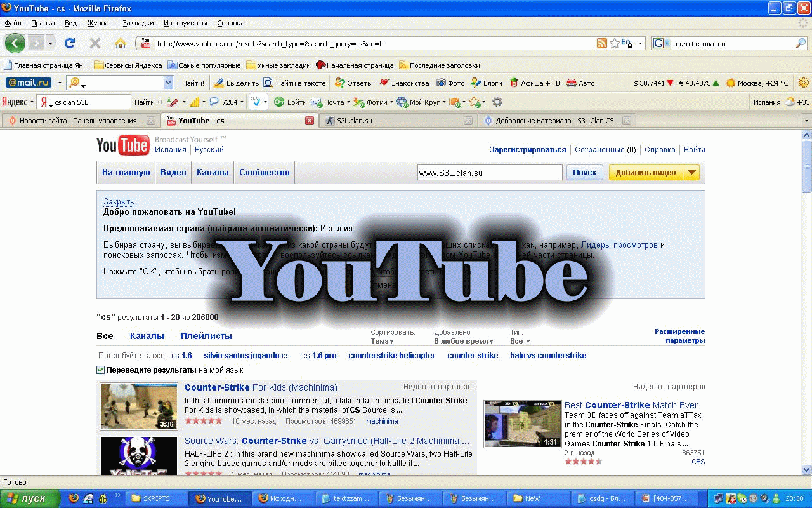Image resolution: width=812 pixels, height=508 pixels.
Task: Click the Сообщество navigation item
Action: tap(265, 172)
